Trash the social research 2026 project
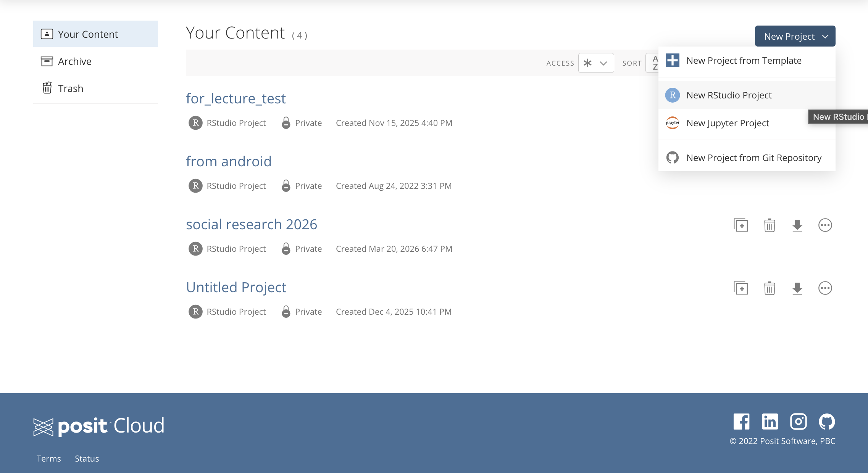This screenshot has height=473, width=868. 770,225
